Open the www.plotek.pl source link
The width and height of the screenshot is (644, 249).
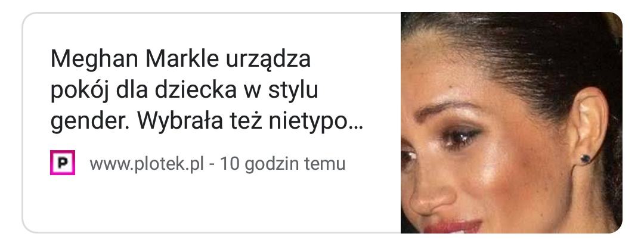point(147,164)
